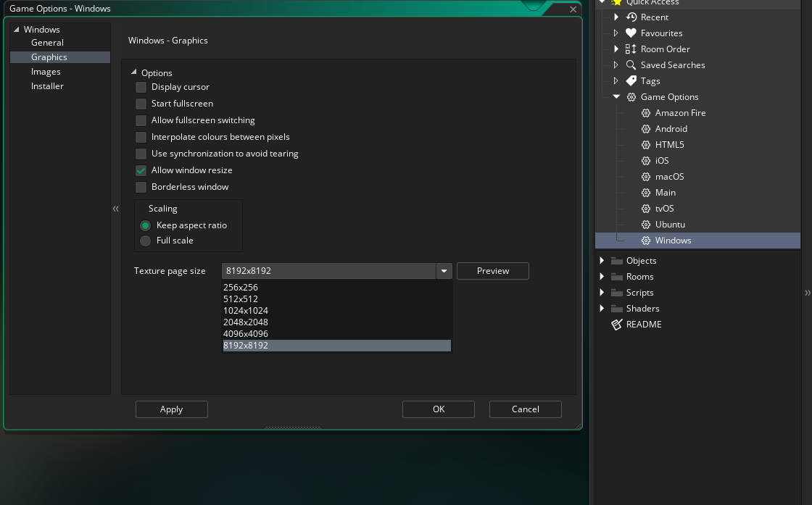Image resolution: width=812 pixels, height=505 pixels.
Task: Open the Texture page size dropdown arrow
Action: tap(444, 271)
